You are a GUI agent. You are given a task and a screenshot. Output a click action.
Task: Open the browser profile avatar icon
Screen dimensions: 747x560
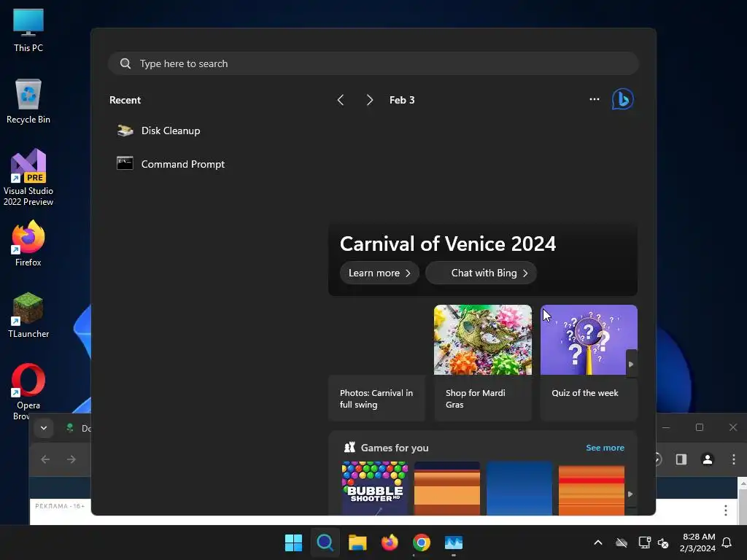click(708, 459)
